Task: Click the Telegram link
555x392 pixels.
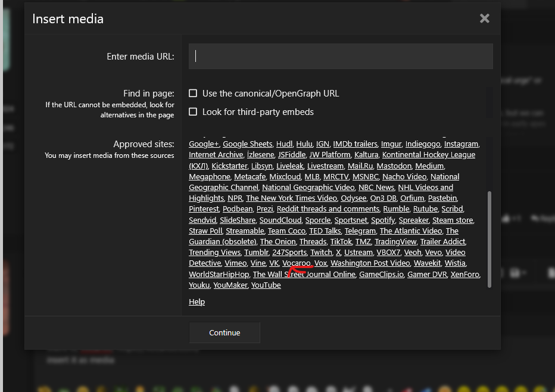Action: (x=360, y=231)
